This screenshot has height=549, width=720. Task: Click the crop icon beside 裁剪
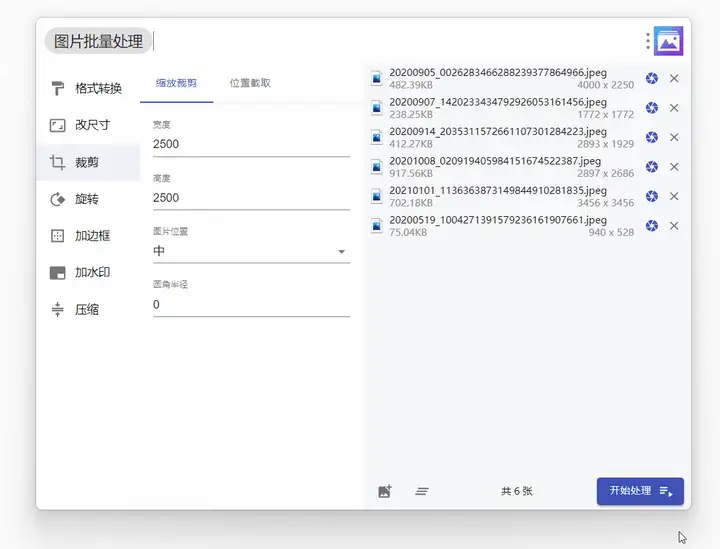pyautogui.click(x=57, y=162)
